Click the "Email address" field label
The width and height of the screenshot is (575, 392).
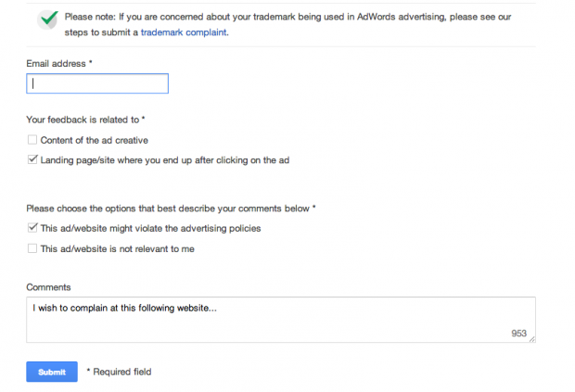point(56,64)
